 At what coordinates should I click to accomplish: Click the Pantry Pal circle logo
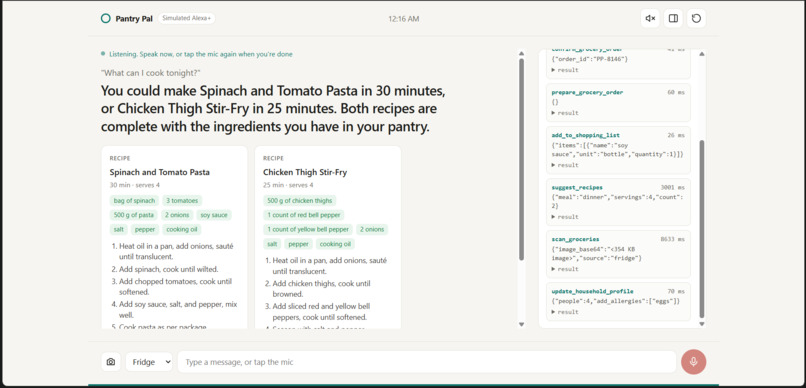(x=105, y=19)
